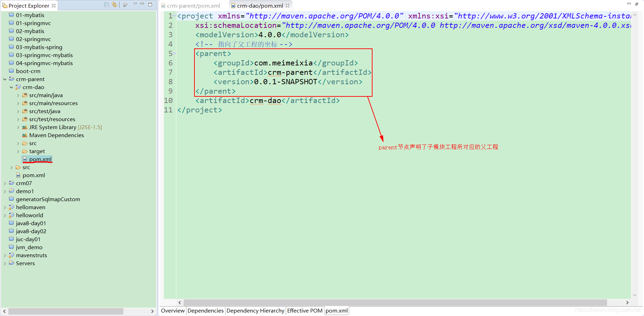Expand the hellomaven project
This screenshot has width=644, height=316.
[x=5, y=207]
